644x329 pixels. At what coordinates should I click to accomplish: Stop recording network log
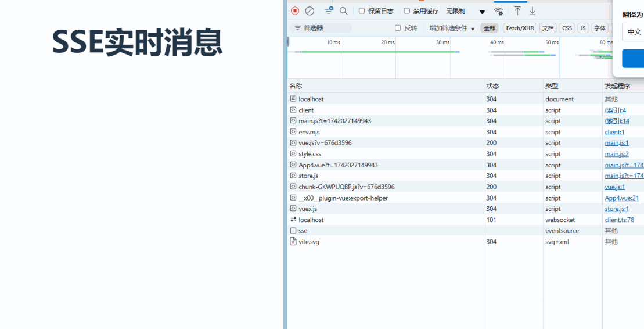pyautogui.click(x=295, y=11)
